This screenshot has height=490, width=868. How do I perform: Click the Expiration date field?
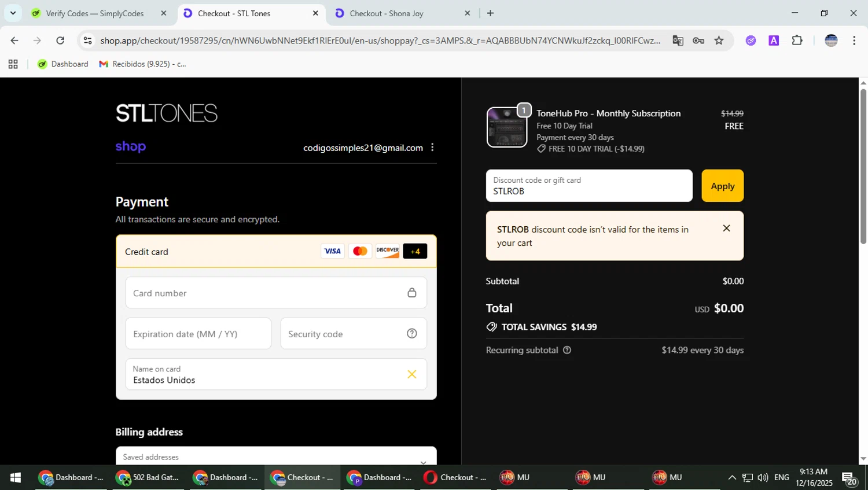click(x=198, y=333)
